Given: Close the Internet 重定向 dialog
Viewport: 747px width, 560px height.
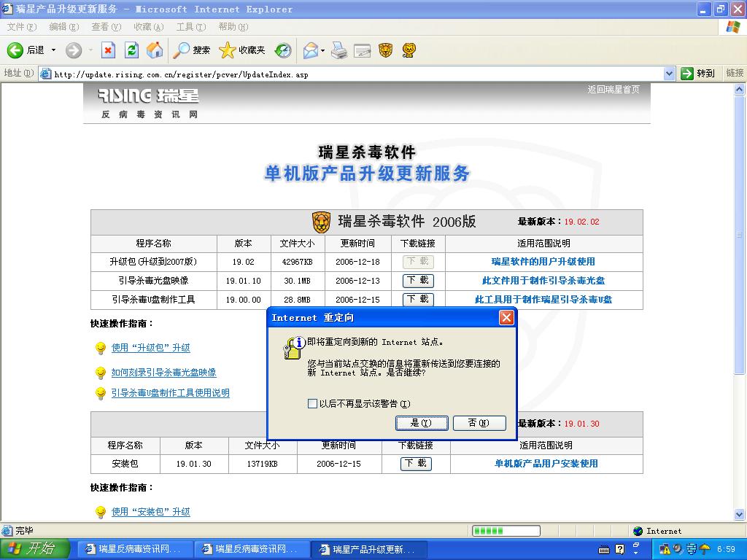Looking at the screenshot, I should pyautogui.click(x=506, y=318).
